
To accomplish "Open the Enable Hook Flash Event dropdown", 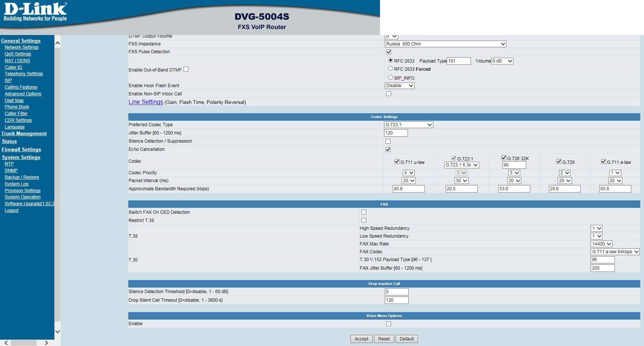I will (399, 86).
